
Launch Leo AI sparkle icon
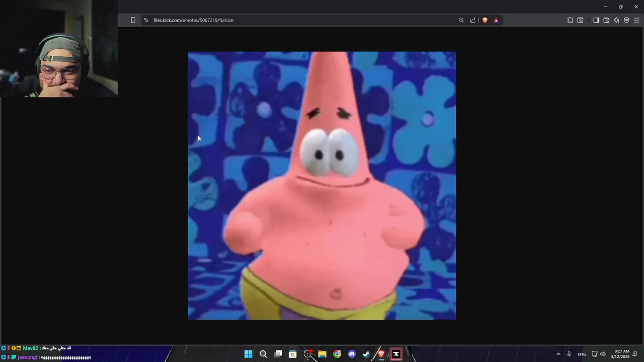[616, 20]
